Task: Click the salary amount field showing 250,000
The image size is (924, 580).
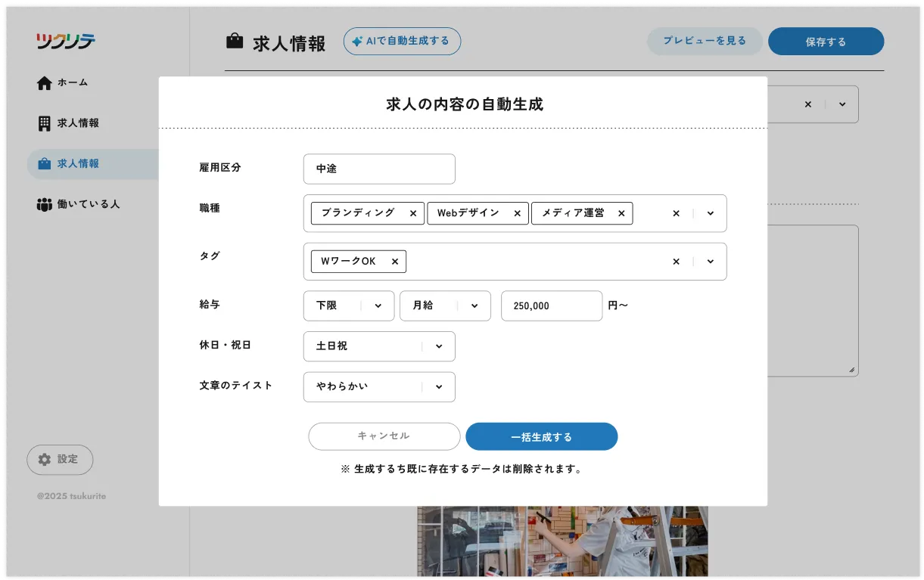Action: coord(552,306)
